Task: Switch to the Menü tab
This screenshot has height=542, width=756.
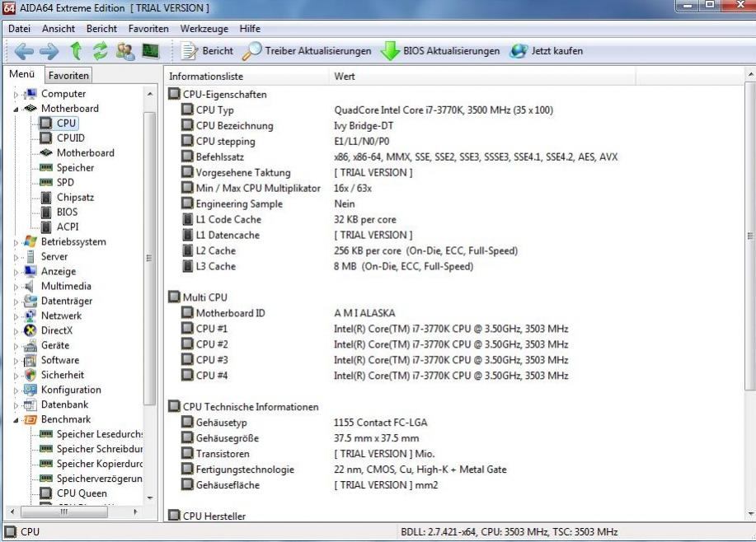Action: point(22,74)
